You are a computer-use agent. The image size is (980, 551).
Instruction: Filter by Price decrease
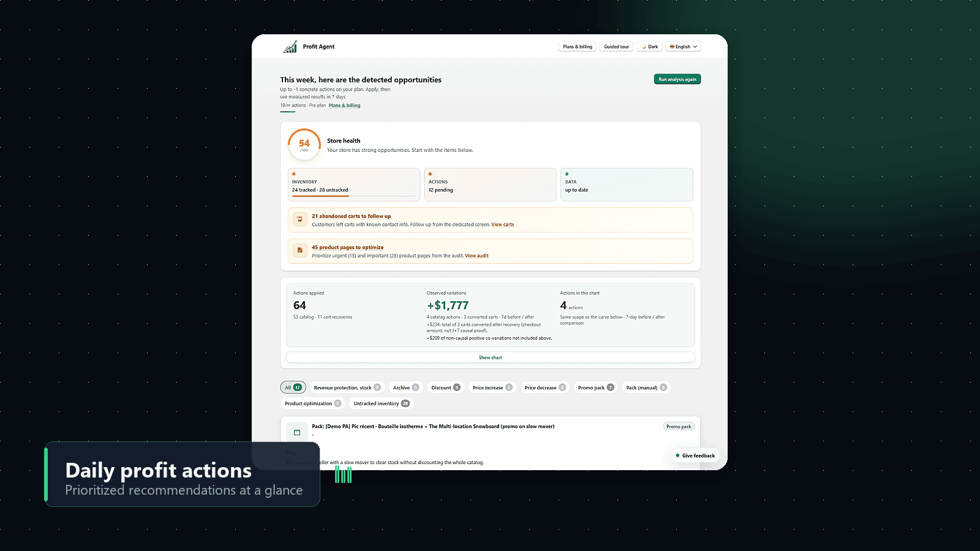545,388
